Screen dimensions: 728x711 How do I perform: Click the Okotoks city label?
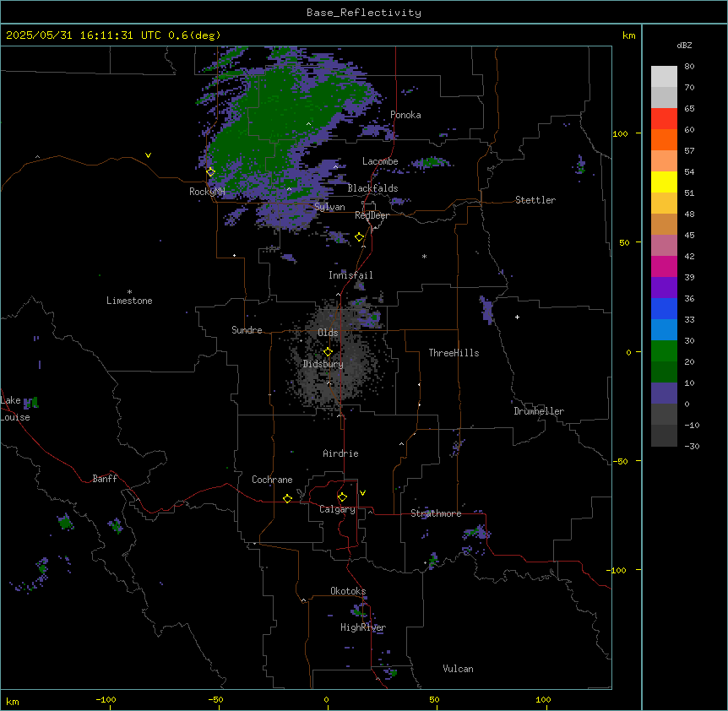point(348,591)
